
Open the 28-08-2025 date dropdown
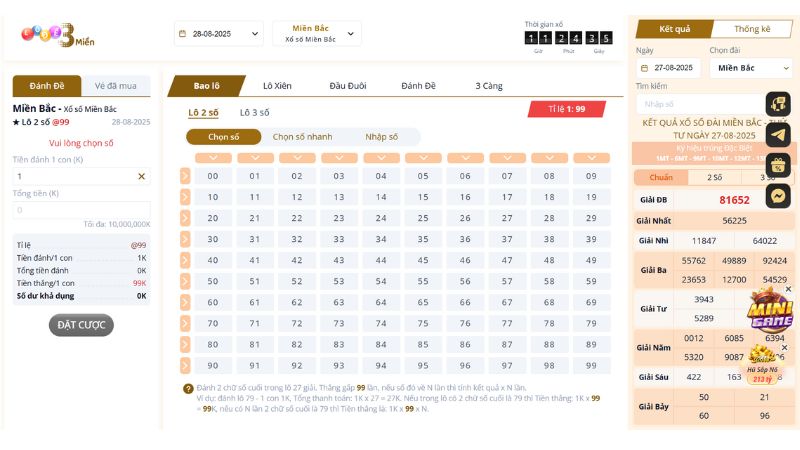(x=218, y=33)
